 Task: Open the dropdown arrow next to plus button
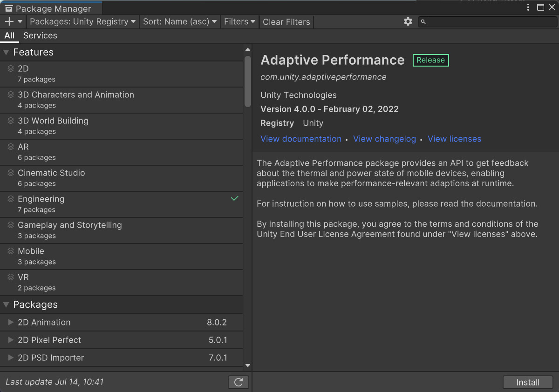tap(20, 21)
